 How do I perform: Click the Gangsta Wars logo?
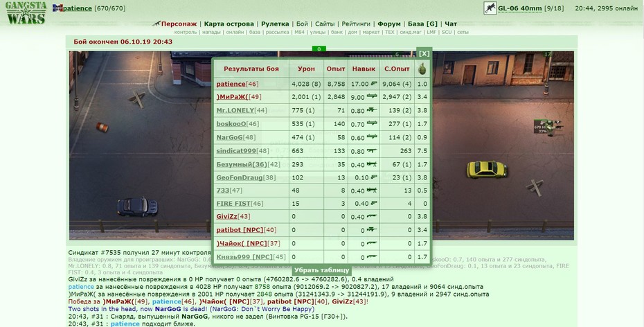coord(26,12)
